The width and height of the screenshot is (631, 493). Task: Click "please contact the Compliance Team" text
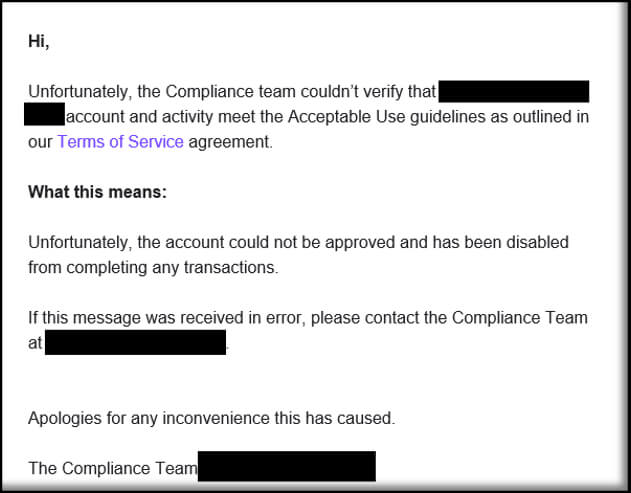click(x=450, y=318)
